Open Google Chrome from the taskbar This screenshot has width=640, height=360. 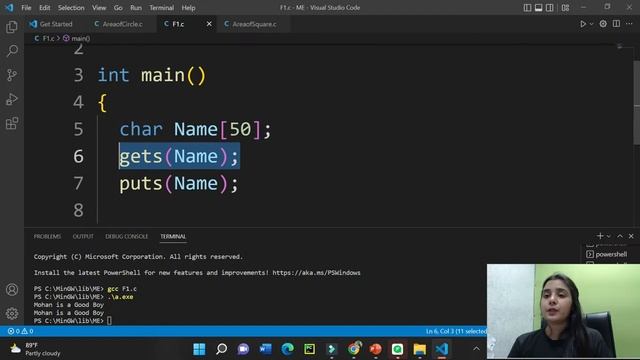click(354, 349)
